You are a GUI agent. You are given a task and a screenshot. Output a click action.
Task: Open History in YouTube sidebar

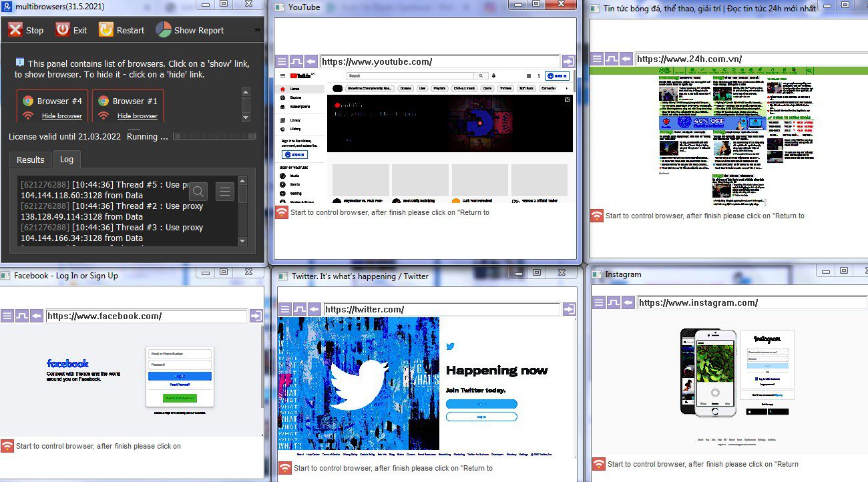[x=291, y=129]
